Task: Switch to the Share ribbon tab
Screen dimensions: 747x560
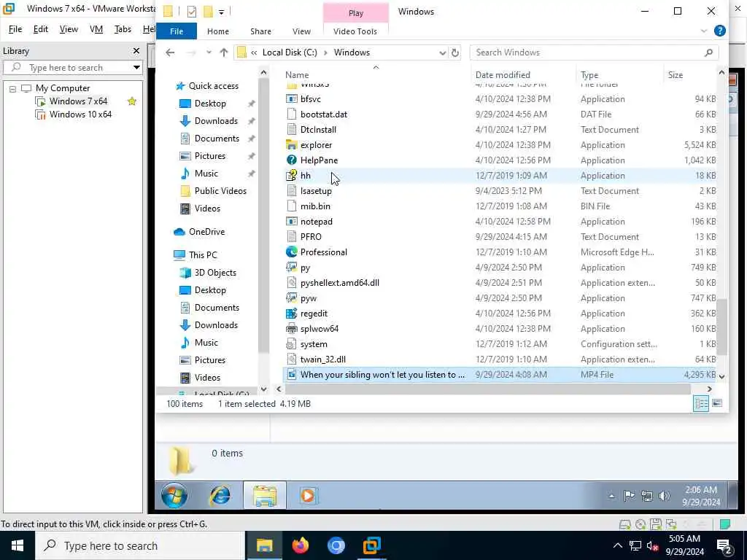Action: pyautogui.click(x=260, y=31)
